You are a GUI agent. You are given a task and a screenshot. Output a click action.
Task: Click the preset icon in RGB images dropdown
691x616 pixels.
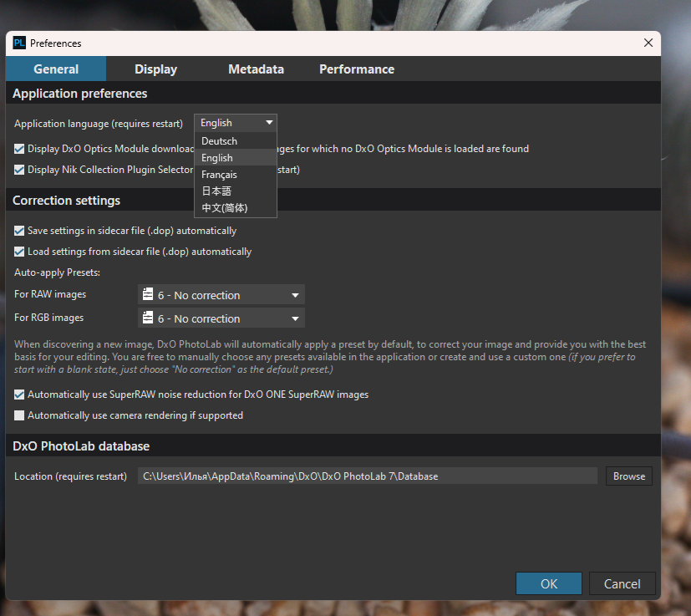point(148,318)
